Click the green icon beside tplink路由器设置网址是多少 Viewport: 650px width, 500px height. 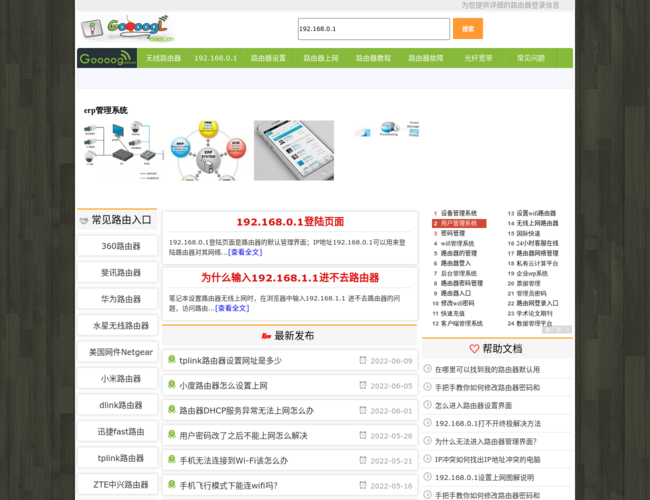click(172, 360)
